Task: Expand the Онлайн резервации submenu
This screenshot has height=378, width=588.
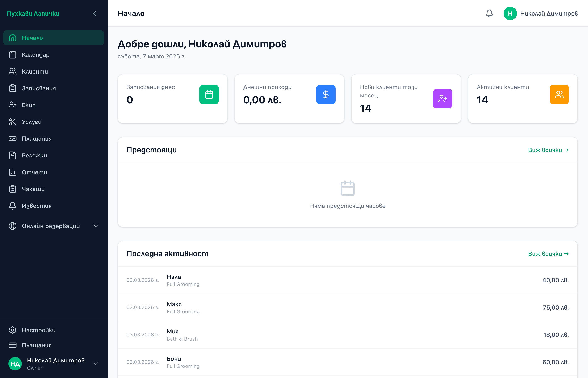Action: (96, 226)
